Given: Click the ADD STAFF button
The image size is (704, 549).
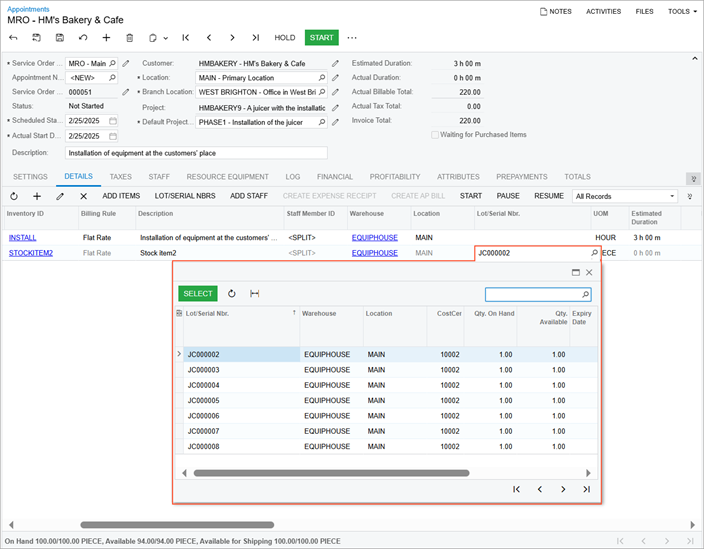Looking at the screenshot, I should [x=249, y=196].
